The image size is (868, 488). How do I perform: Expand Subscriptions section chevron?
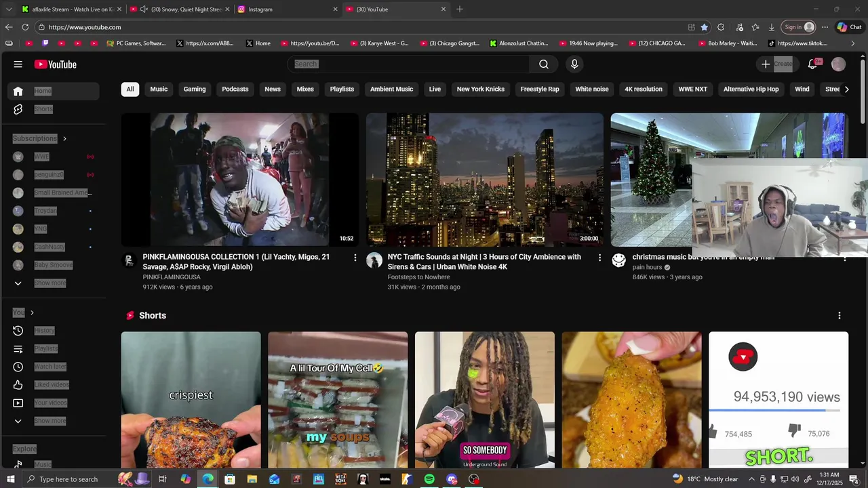(x=64, y=139)
